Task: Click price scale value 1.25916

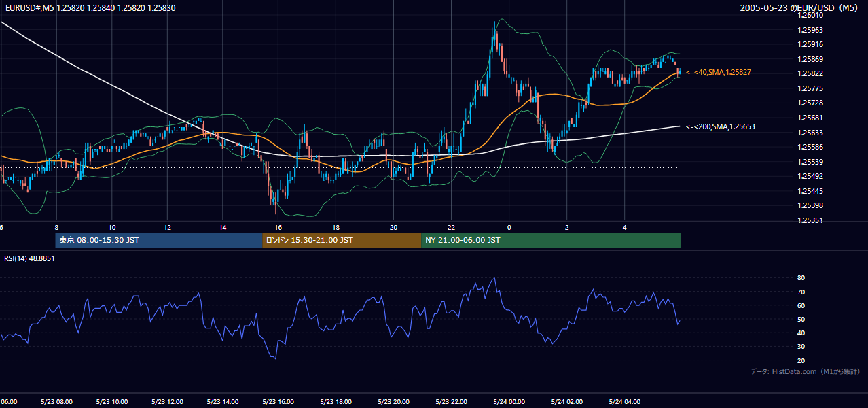Action: click(810, 44)
